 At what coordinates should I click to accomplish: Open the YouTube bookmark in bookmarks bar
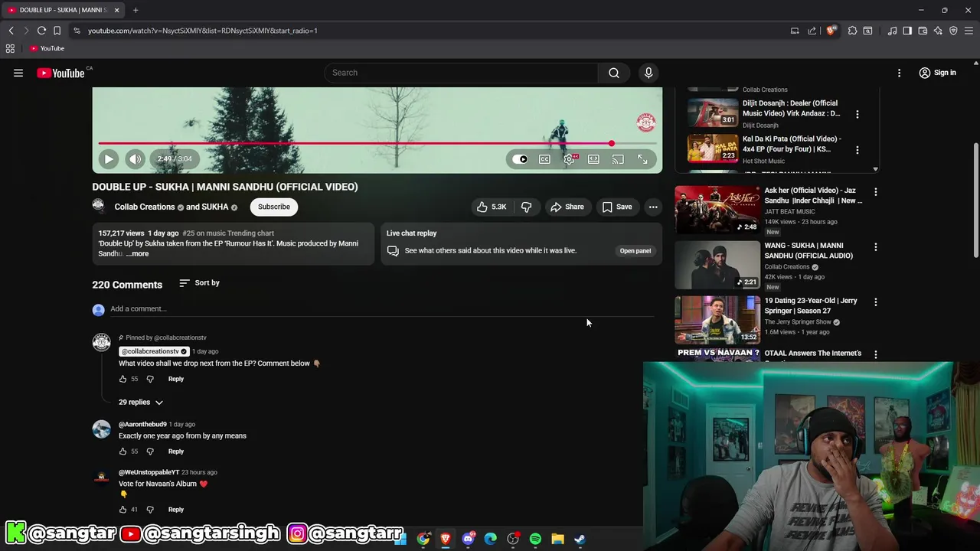[47, 48]
